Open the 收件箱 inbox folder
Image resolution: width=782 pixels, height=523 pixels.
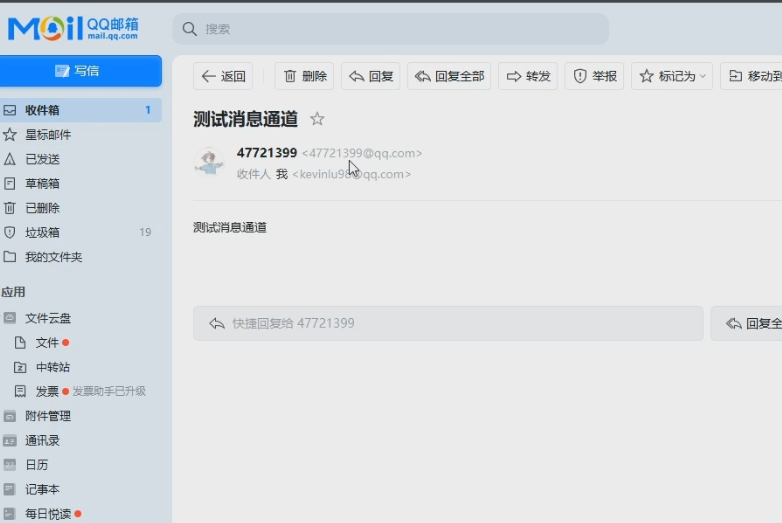click(x=81, y=110)
